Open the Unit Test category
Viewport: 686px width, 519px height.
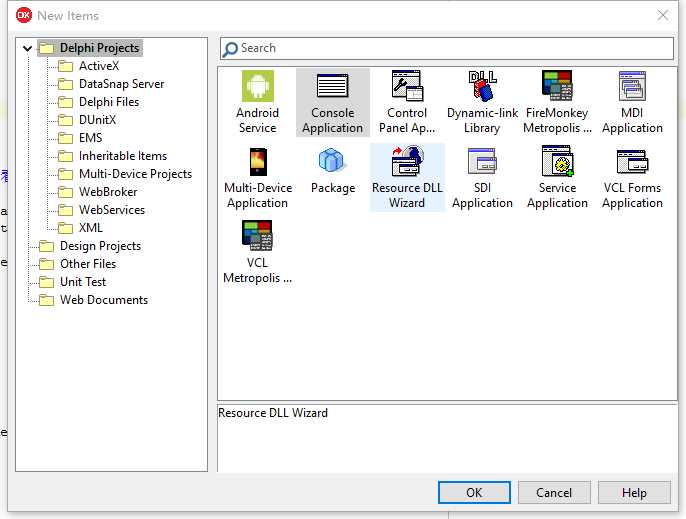[83, 282]
